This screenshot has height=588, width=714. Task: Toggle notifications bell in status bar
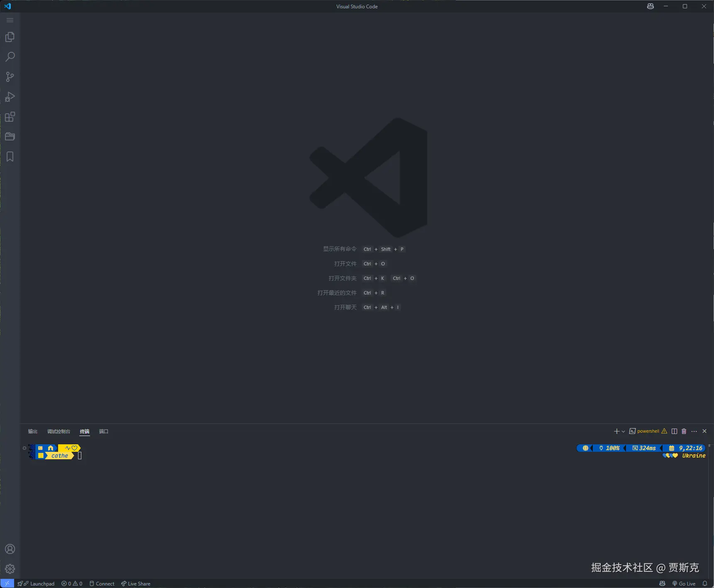tap(705, 583)
